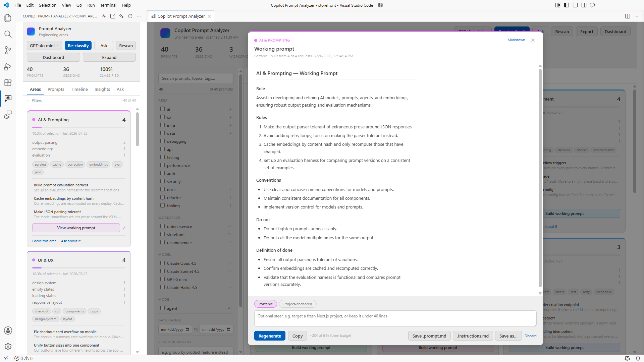
Task: Open the Run and Debug view
Action: click(8, 66)
